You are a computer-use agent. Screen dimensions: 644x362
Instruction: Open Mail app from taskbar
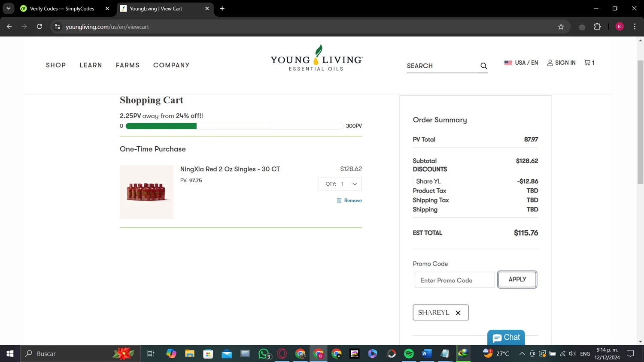[227, 354]
